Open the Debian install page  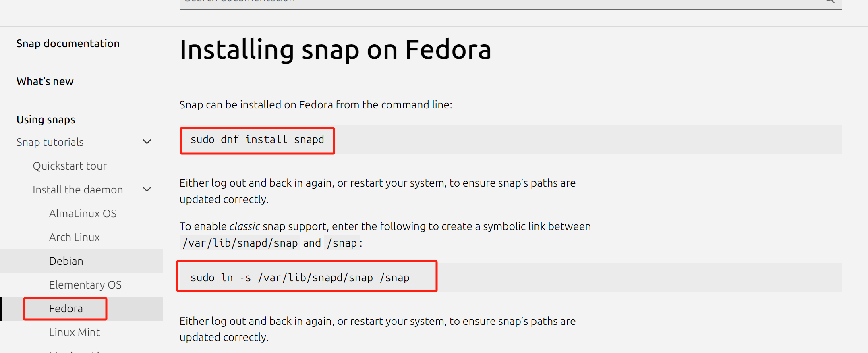coord(66,261)
